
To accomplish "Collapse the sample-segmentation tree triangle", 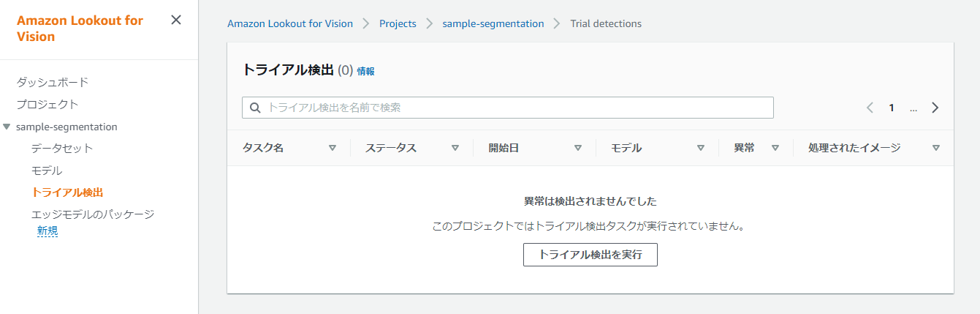I will click(x=7, y=127).
